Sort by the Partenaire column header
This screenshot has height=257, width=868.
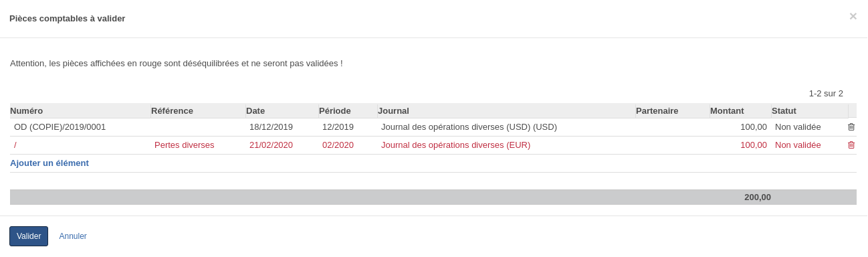672,111
